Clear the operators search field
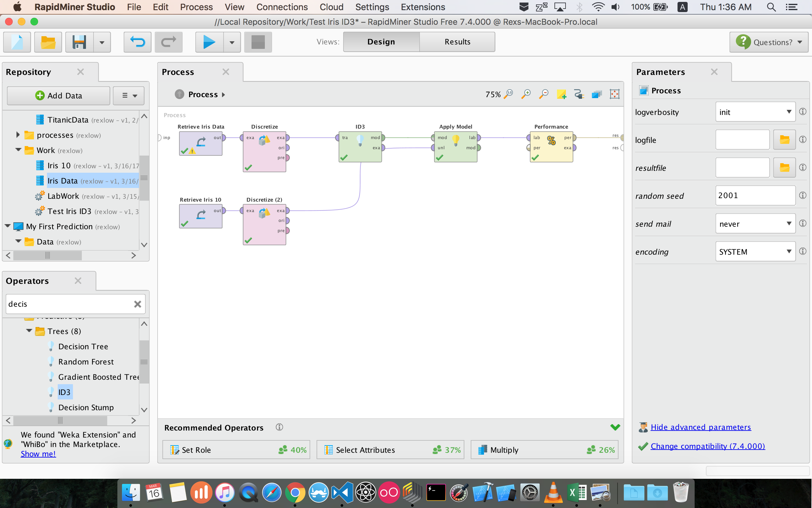 point(138,304)
